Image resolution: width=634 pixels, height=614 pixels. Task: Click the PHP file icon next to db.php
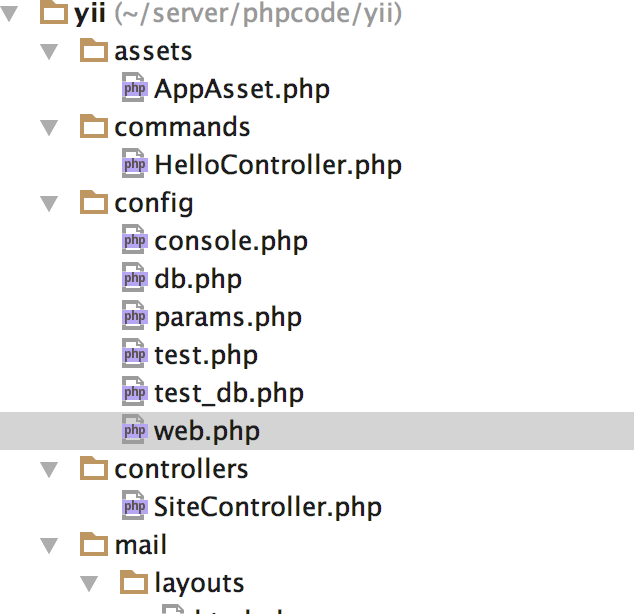(x=135, y=278)
